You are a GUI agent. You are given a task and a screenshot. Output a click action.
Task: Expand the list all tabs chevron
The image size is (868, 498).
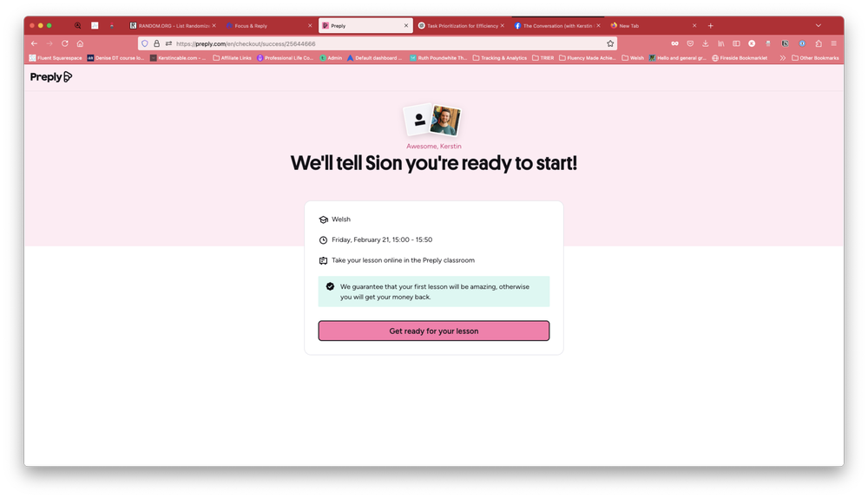coord(819,25)
